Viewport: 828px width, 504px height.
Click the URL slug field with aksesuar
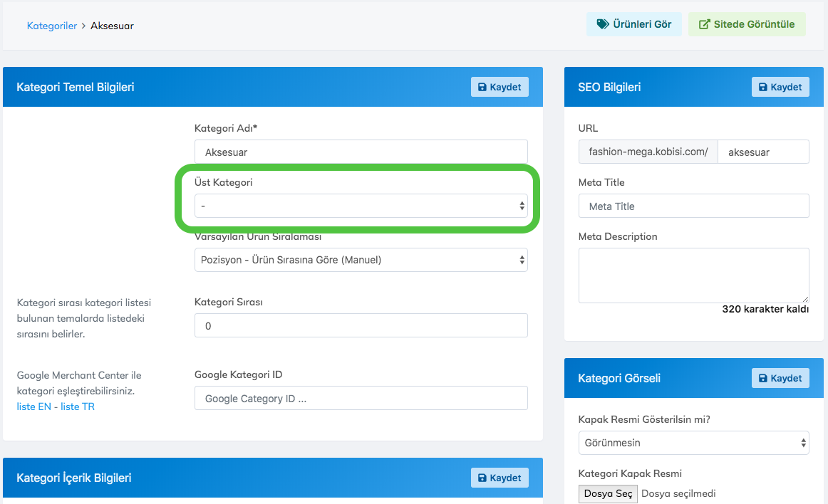pyautogui.click(x=762, y=152)
